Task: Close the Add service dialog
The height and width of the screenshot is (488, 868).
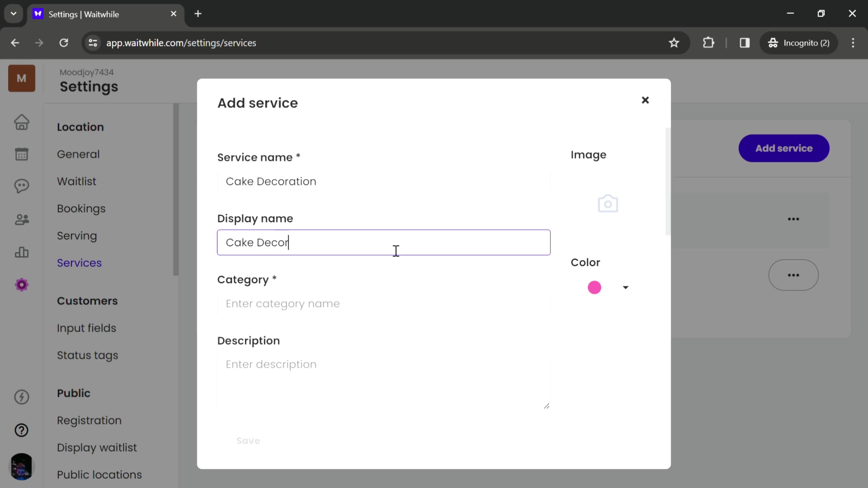Action: point(645,100)
